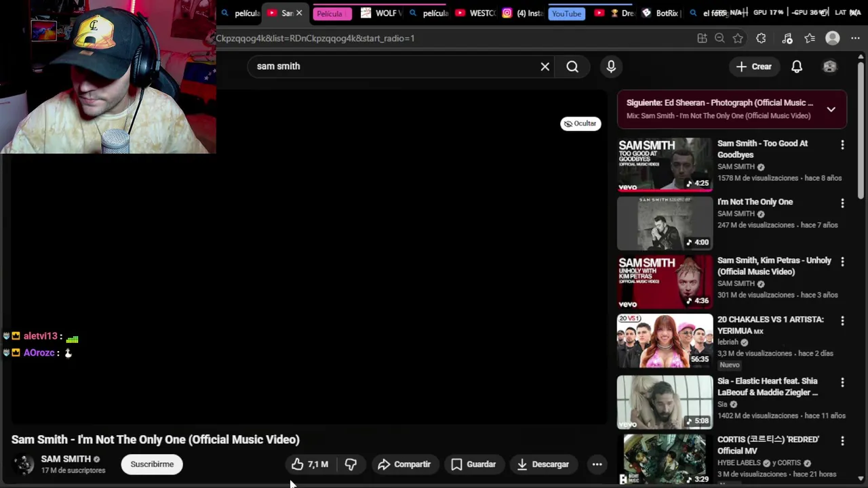The width and height of the screenshot is (868, 488).
Task: Like the video with thumbs up
Action: 309,464
